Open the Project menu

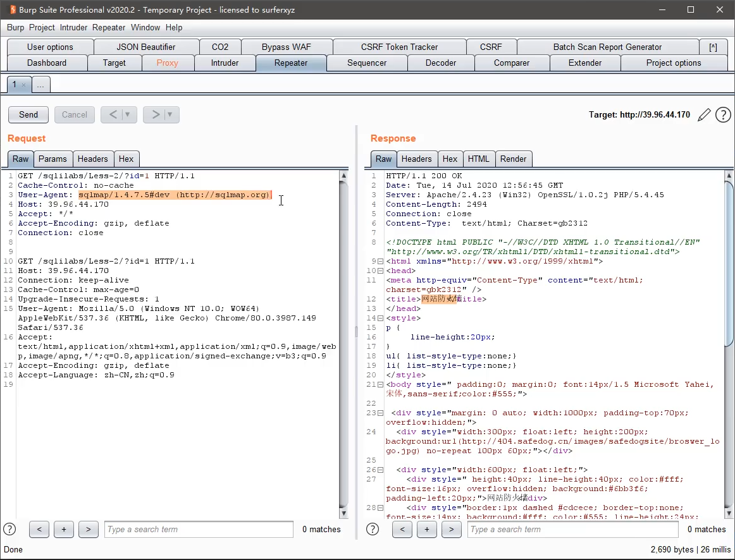42,28
